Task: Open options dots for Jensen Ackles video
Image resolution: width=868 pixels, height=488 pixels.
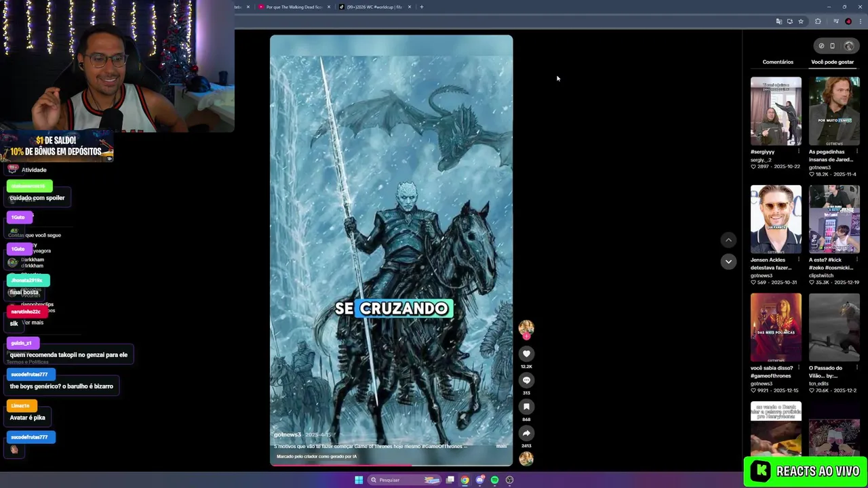Action: [x=799, y=260]
